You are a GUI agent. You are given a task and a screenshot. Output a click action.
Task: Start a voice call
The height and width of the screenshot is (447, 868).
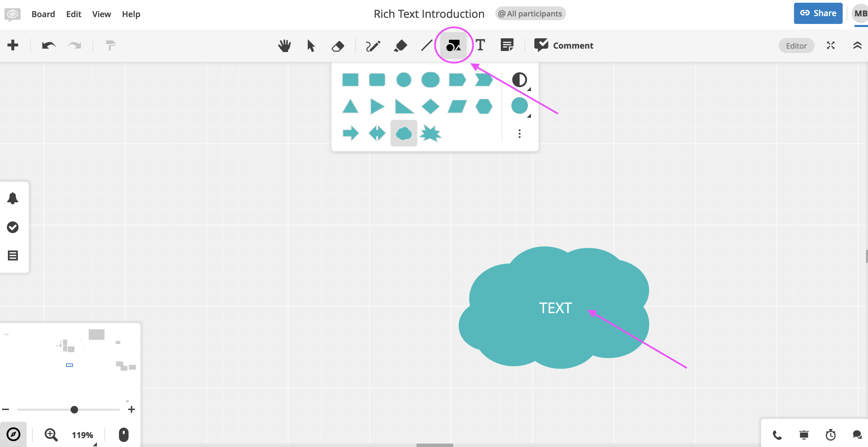pos(777,435)
